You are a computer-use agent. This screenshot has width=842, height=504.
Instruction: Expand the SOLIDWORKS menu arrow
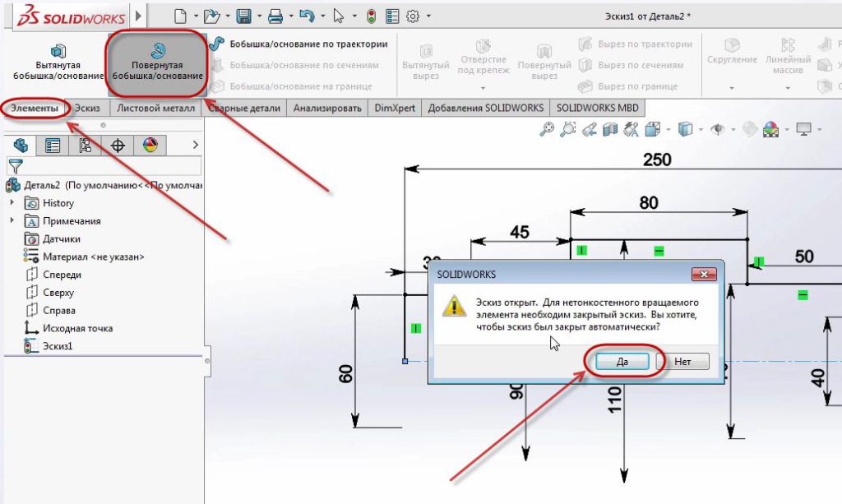(138, 16)
